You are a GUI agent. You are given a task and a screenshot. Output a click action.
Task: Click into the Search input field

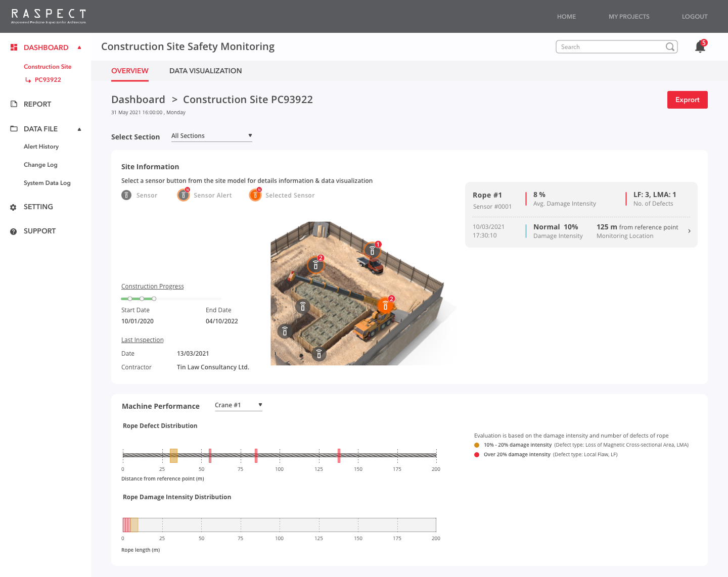[611, 47]
